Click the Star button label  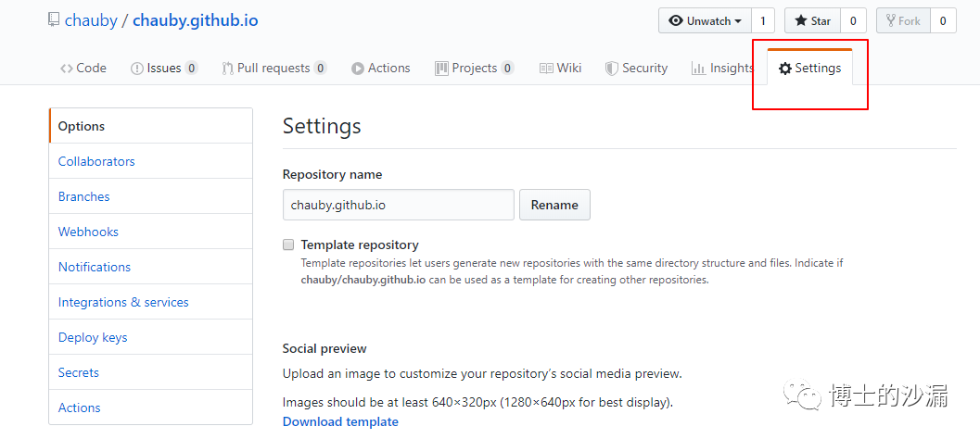[821, 20]
